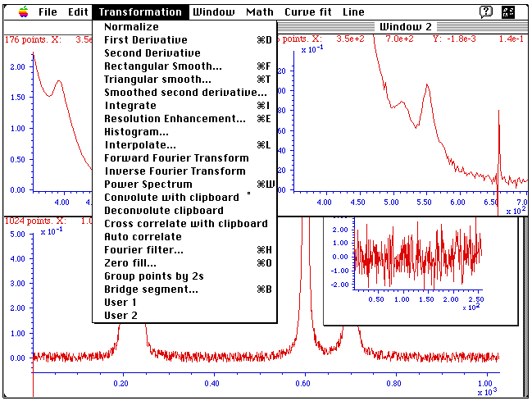This screenshot has width=532, height=401.
Task: Choose Forward Fourier Transform
Action: click(x=176, y=158)
